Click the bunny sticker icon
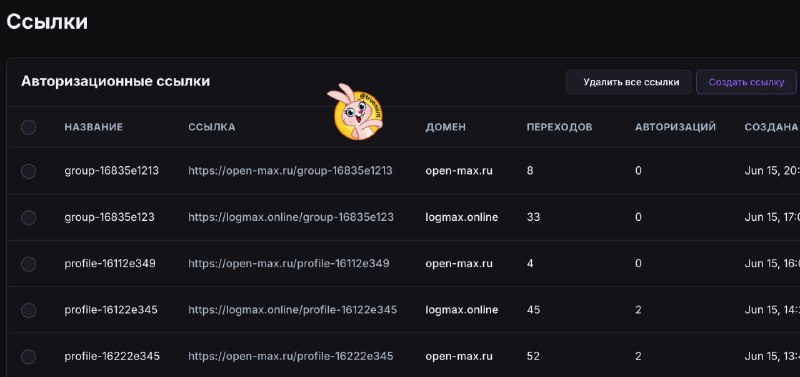This screenshot has height=377, width=800. point(357,112)
